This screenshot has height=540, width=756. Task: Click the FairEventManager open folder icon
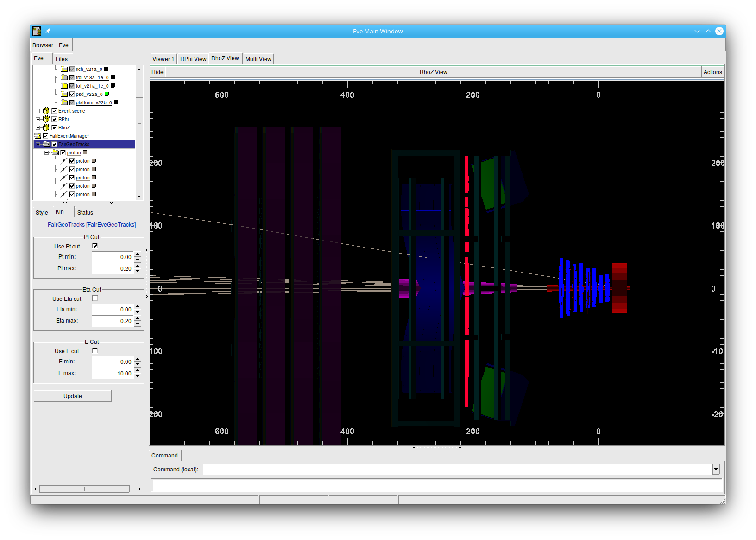(x=38, y=136)
